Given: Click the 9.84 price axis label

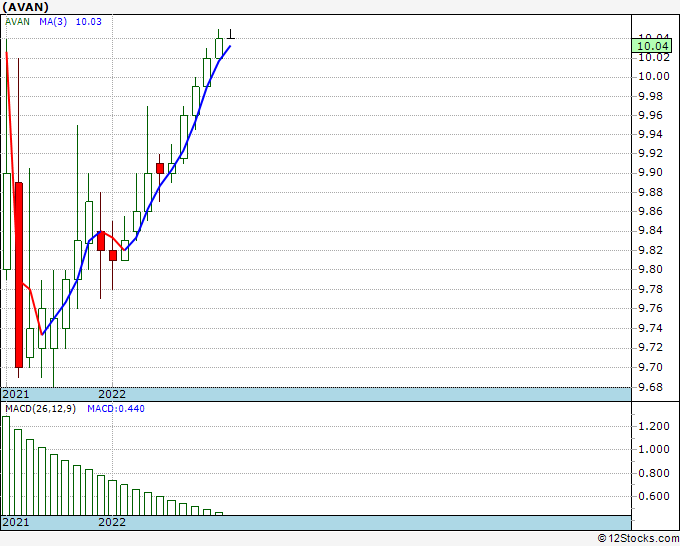Looking at the screenshot, I should pyautogui.click(x=651, y=230).
